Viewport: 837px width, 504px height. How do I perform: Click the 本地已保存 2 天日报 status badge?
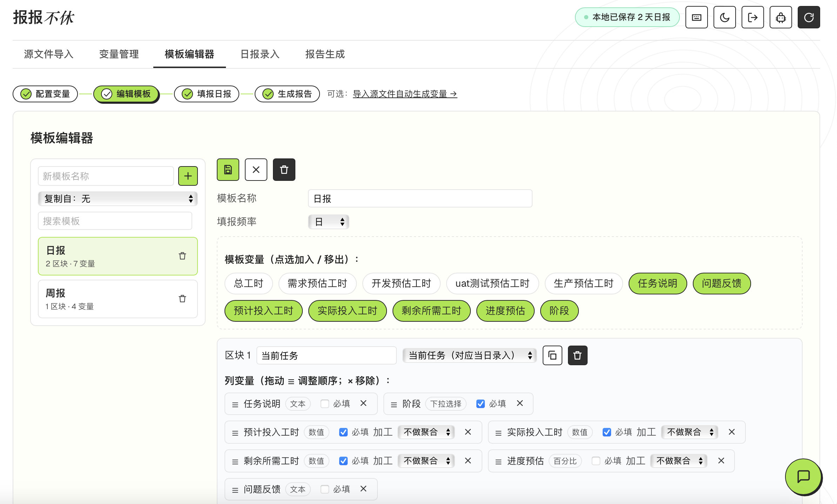tap(627, 17)
